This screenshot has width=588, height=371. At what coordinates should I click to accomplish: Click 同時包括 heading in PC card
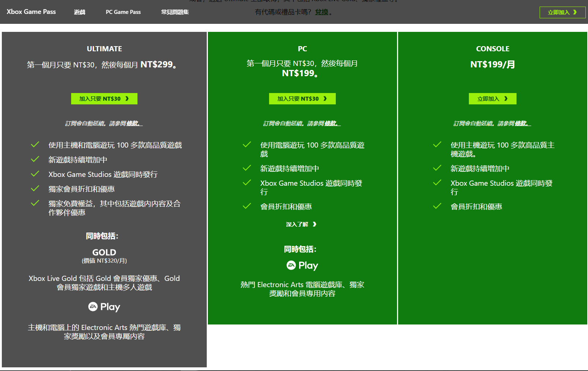[300, 249]
